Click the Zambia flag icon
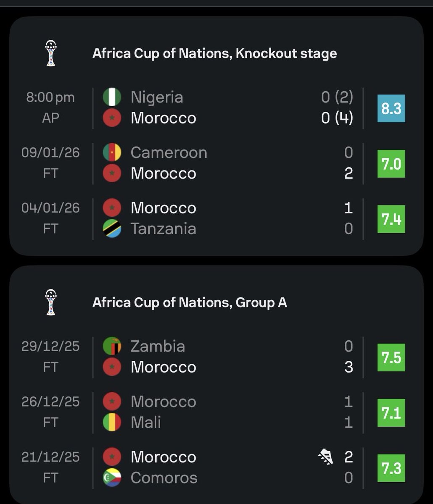The height and width of the screenshot is (504, 433). (112, 346)
